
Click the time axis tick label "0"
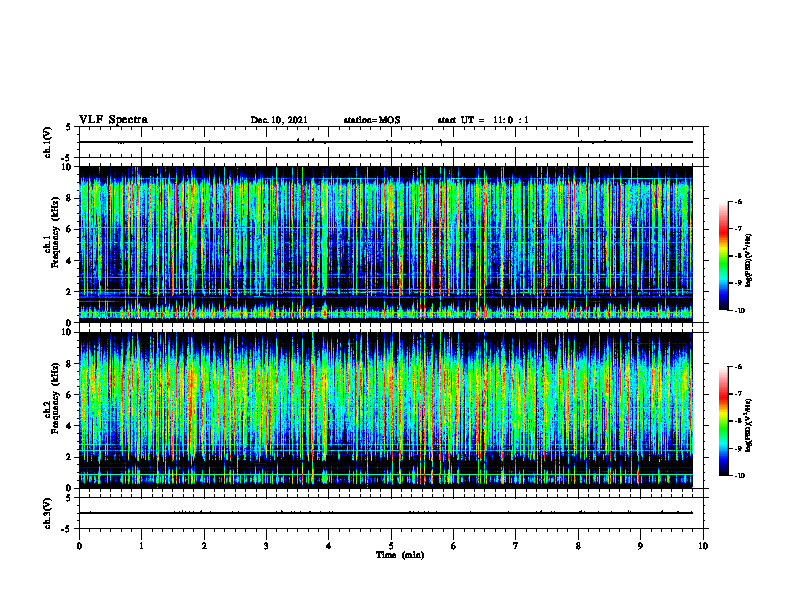click(79, 546)
